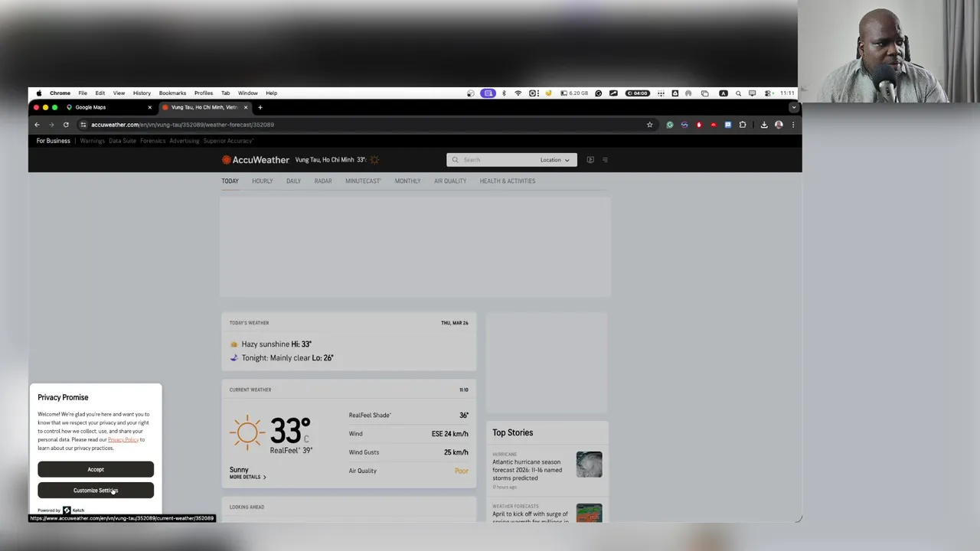Open the Radar tab
This screenshot has width=980, height=551.
click(323, 181)
